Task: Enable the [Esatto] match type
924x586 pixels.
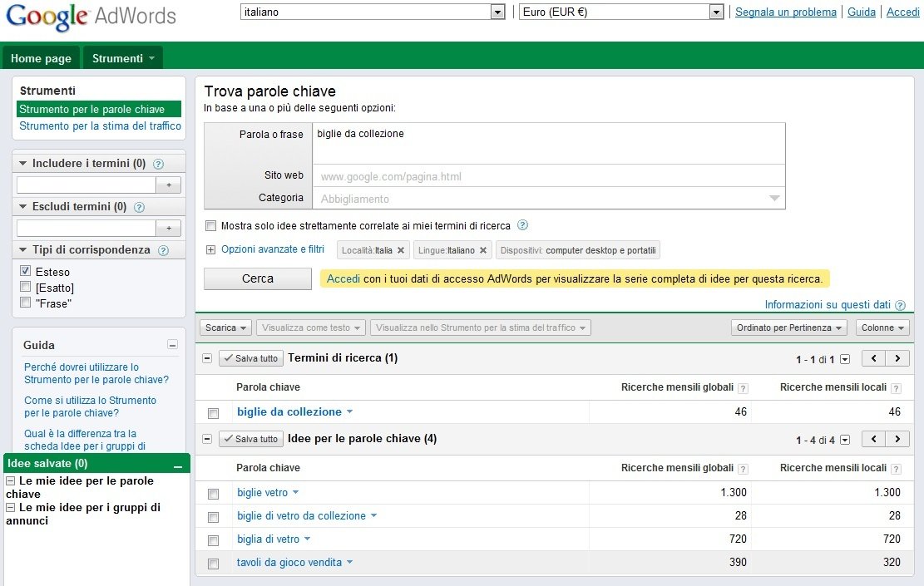Action: point(25,287)
